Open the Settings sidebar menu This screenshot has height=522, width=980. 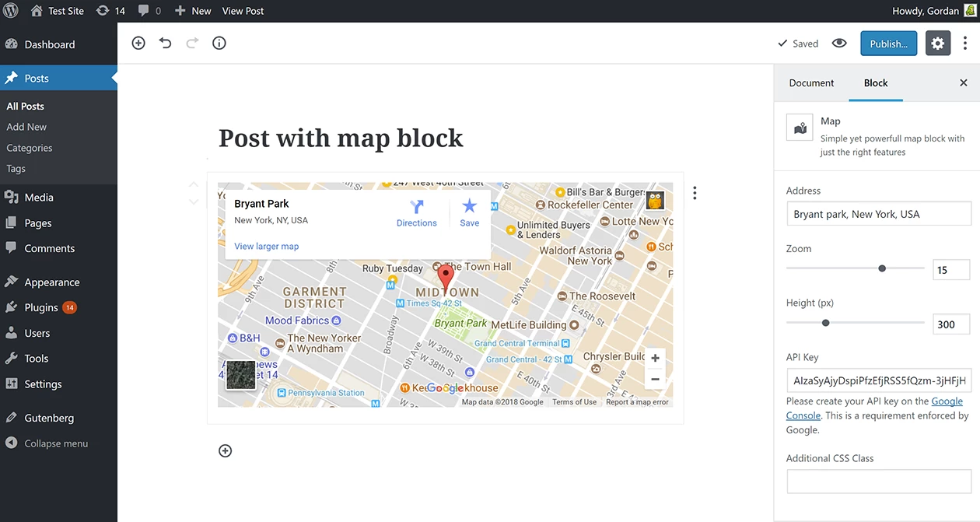click(58, 384)
